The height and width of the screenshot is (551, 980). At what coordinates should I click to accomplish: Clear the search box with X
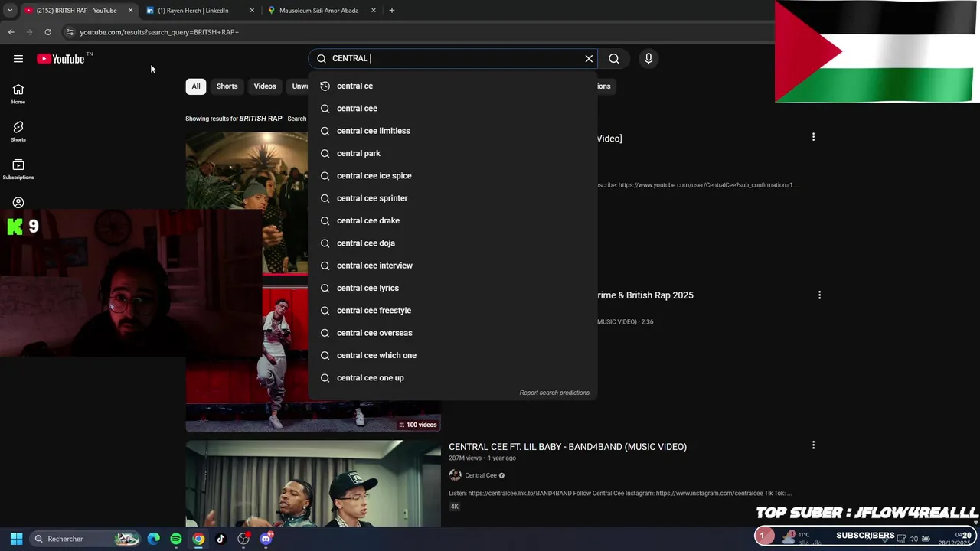click(x=589, y=59)
